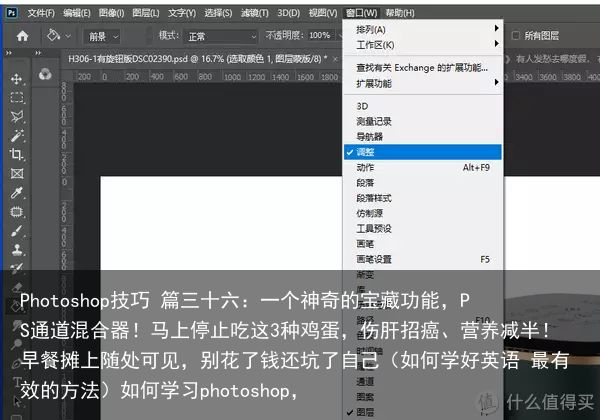Select the Brush tool
Screen dimensions: 600x420
[x=17, y=231]
